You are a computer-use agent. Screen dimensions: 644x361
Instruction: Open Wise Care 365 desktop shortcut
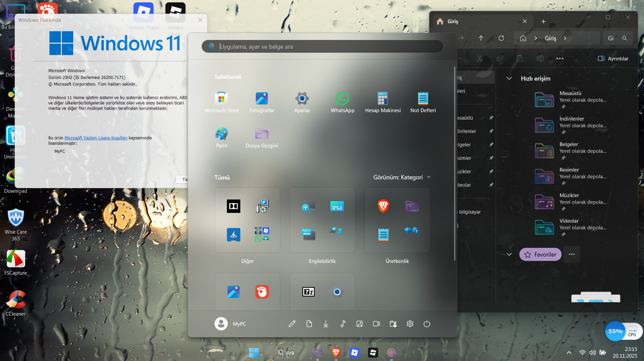pyautogui.click(x=16, y=224)
